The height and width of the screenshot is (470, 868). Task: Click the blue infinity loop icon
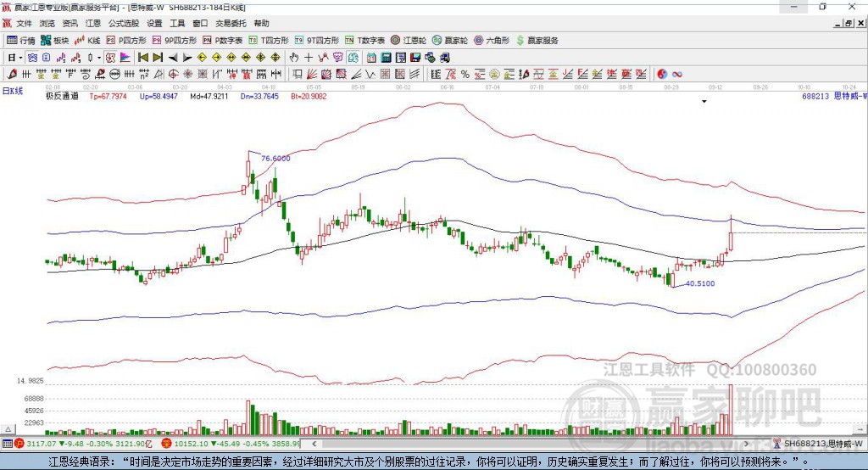pyautogui.click(x=677, y=75)
